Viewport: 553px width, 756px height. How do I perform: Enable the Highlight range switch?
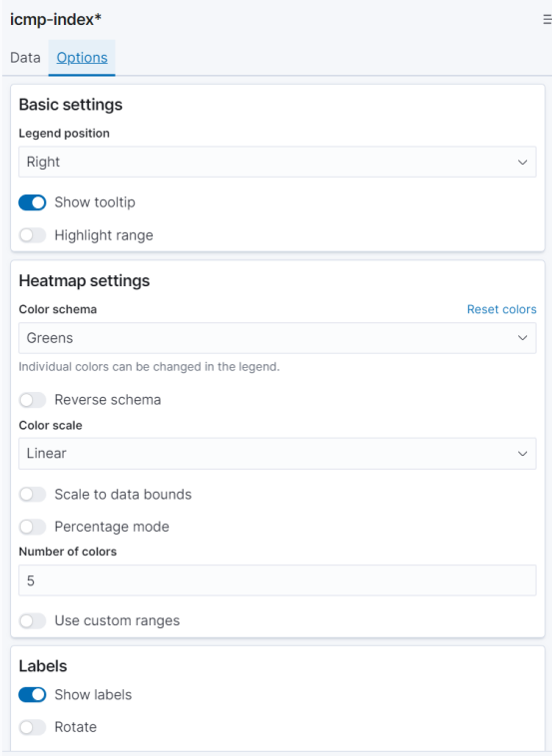point(32,235)
